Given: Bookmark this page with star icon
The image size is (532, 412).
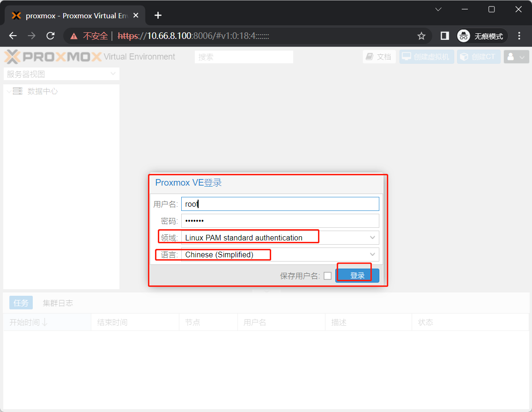Looking at the screenshot, I should (x=421, y=36).
